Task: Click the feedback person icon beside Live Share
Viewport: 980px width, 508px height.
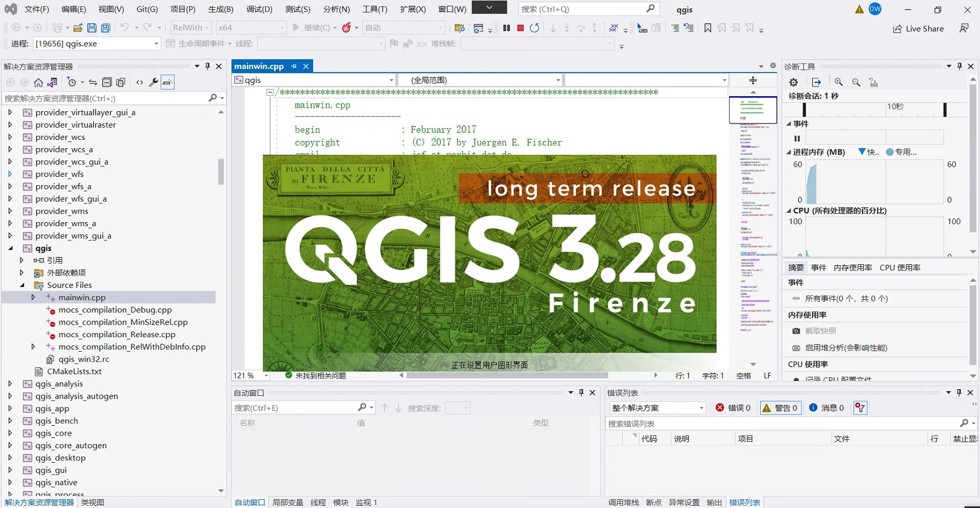Action: (964, 28)
